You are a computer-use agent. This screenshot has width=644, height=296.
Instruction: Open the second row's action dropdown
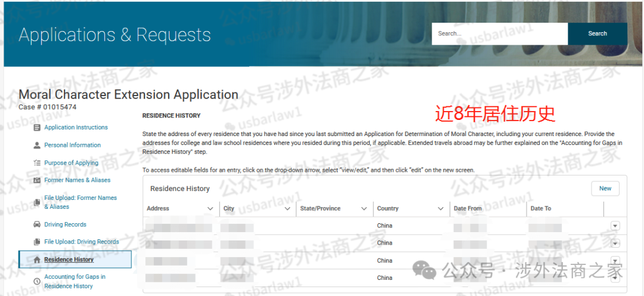point(615,243)
